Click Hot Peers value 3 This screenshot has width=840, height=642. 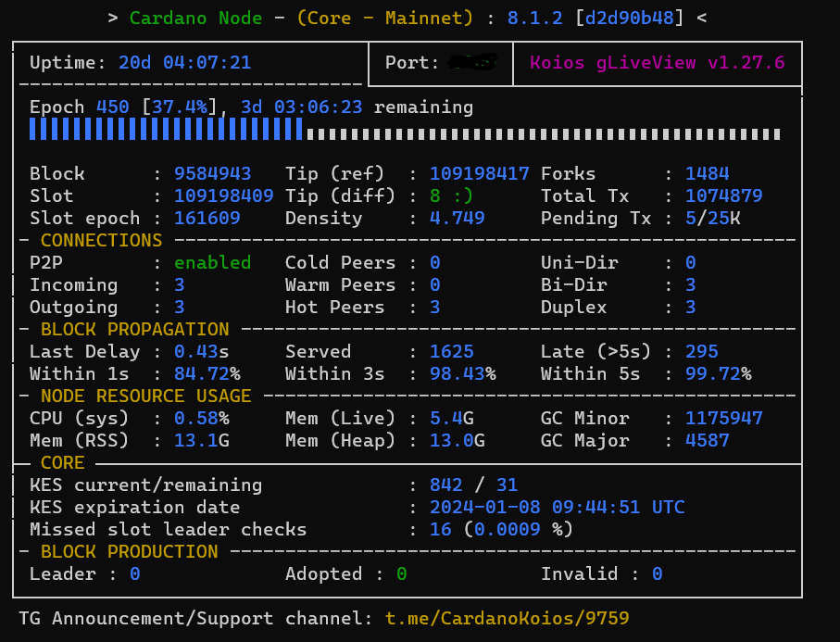[x=435, y=307]
